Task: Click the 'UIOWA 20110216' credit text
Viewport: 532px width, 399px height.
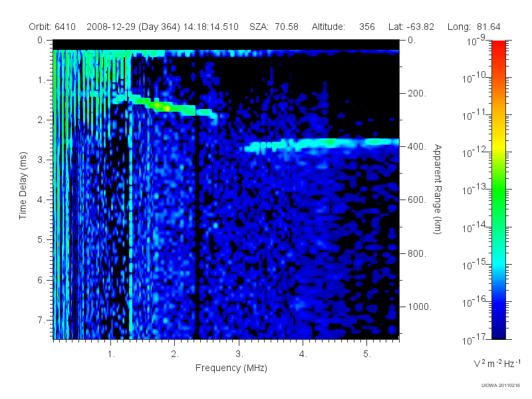Action: 501,386
